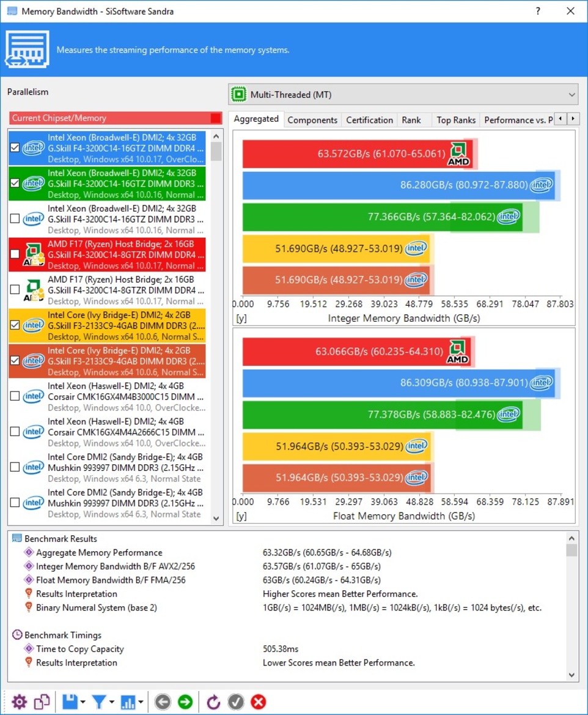Click the Current Chipset/Memory header
The width and height of the screenshot is (588, 715).
(x=116, y=118)
